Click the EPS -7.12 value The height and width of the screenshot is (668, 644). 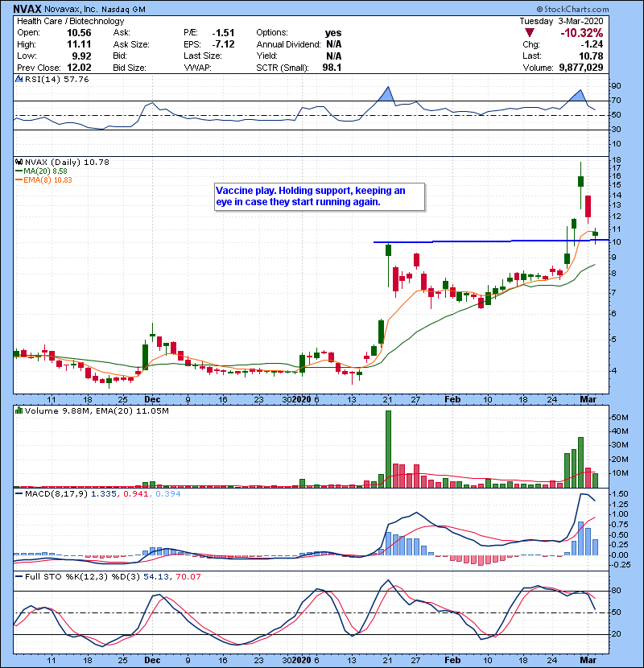(223, 44)
